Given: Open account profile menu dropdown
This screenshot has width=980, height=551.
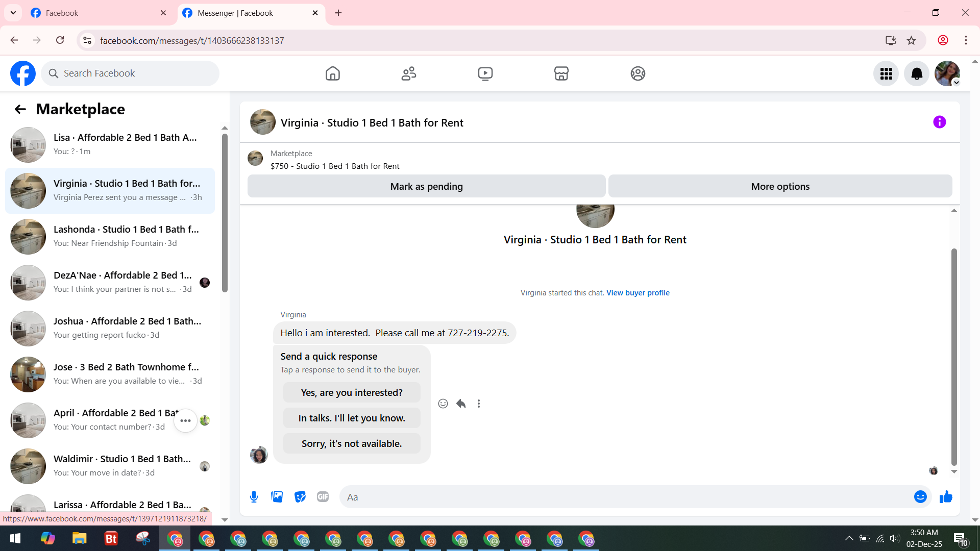Looking at the screenshot, I should pyautogui.click(x=947, y=74).
